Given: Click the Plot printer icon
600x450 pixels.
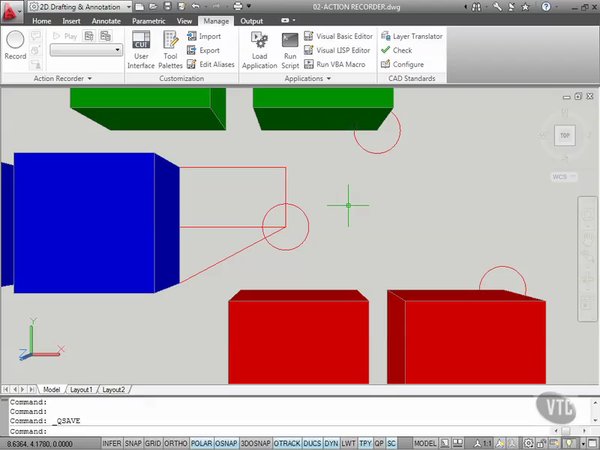Looking at the screenshot, I should [238, 7].
